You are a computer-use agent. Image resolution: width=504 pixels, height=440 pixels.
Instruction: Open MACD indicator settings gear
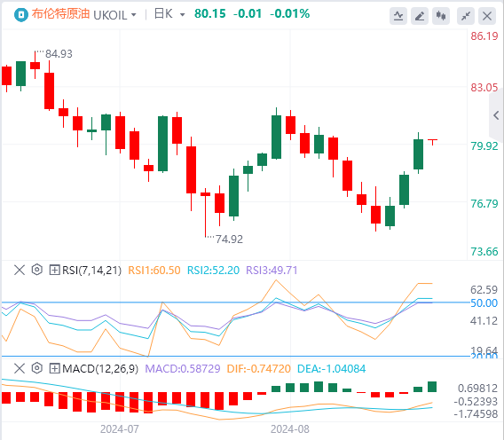[37, 368]
